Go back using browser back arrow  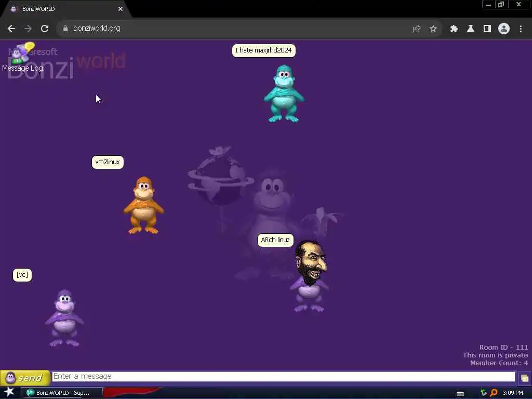11,29
